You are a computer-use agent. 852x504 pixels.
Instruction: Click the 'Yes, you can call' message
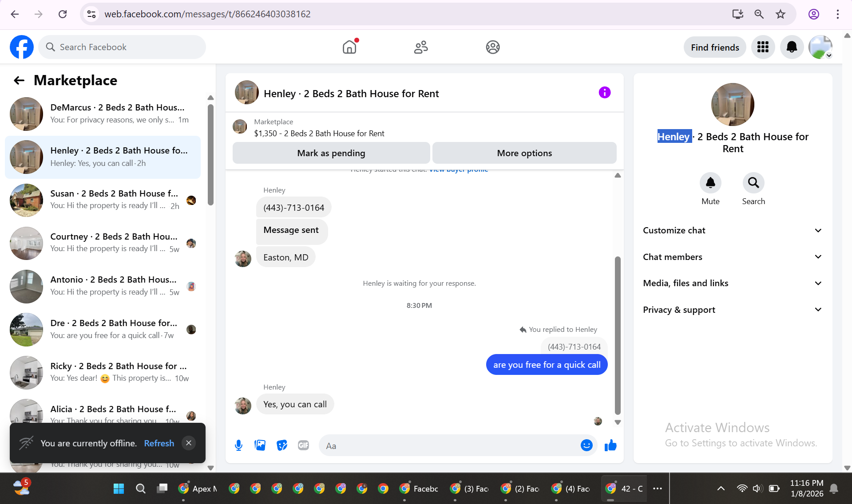[x=295, y=404]
